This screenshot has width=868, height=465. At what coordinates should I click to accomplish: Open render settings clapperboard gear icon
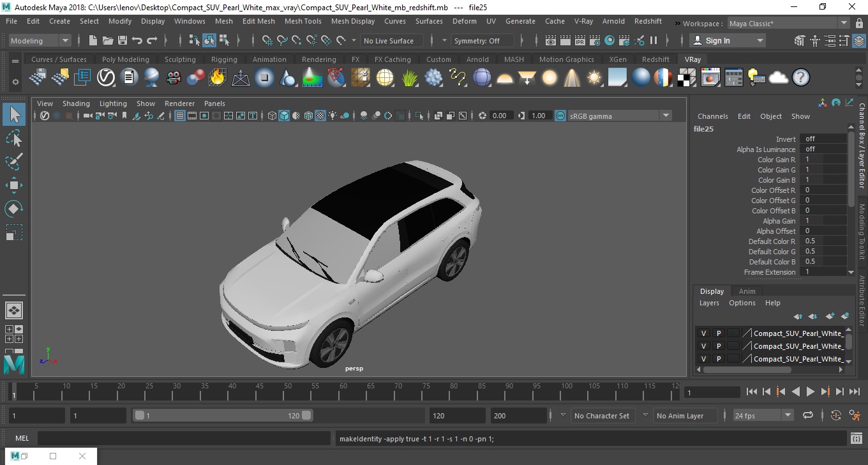pyautogui.click(x=595, y=40)
